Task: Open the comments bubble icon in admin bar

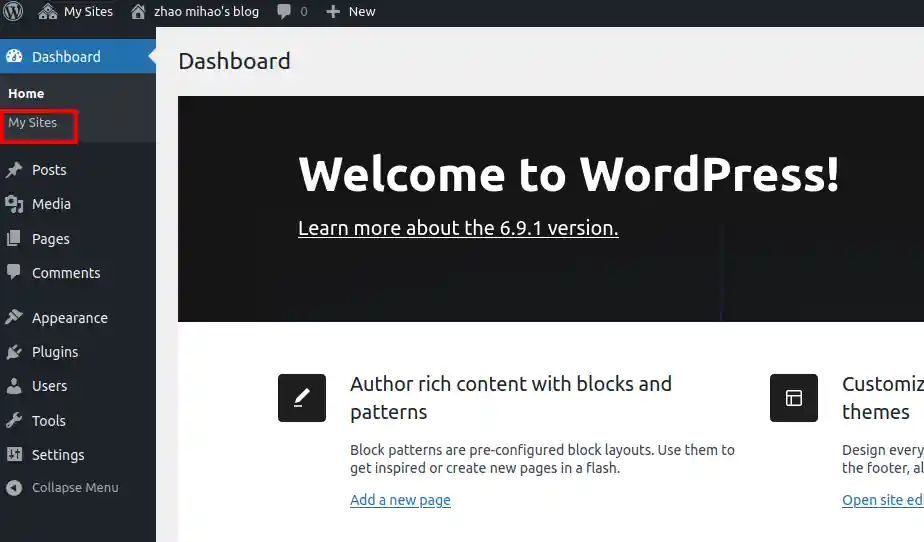Action: [x=285, y=12]
